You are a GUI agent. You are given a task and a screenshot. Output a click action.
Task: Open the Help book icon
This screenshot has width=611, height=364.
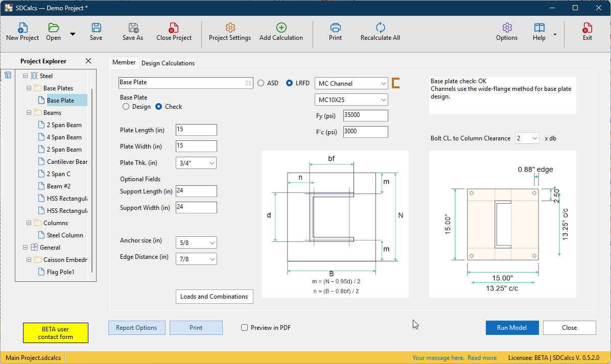pyautogui.click(x=539, y=28)
